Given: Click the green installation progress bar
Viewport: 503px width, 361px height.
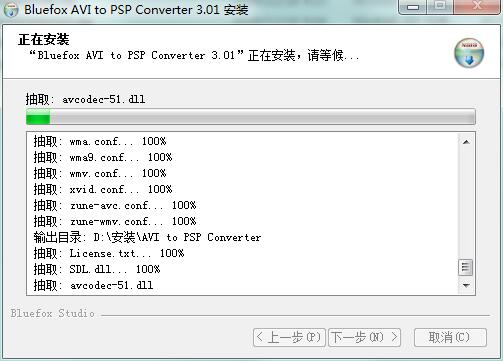Looking at the screenshot, I should coord(251,117).
